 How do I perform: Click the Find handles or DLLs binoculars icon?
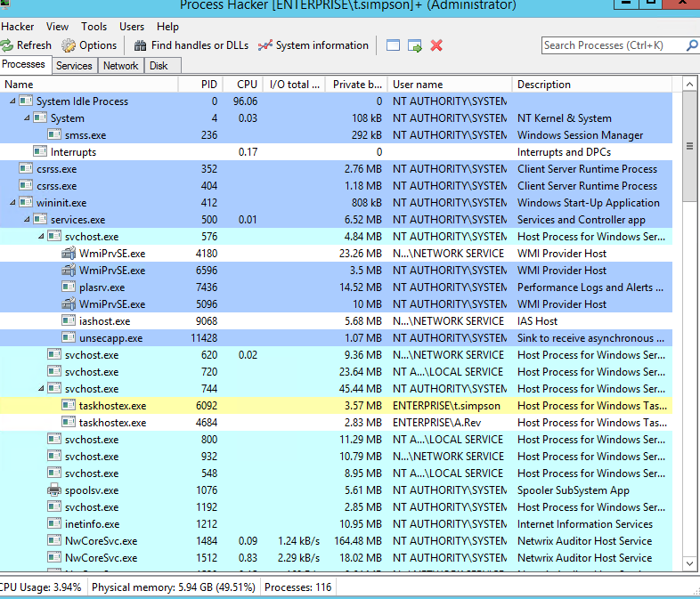(140, 45)
